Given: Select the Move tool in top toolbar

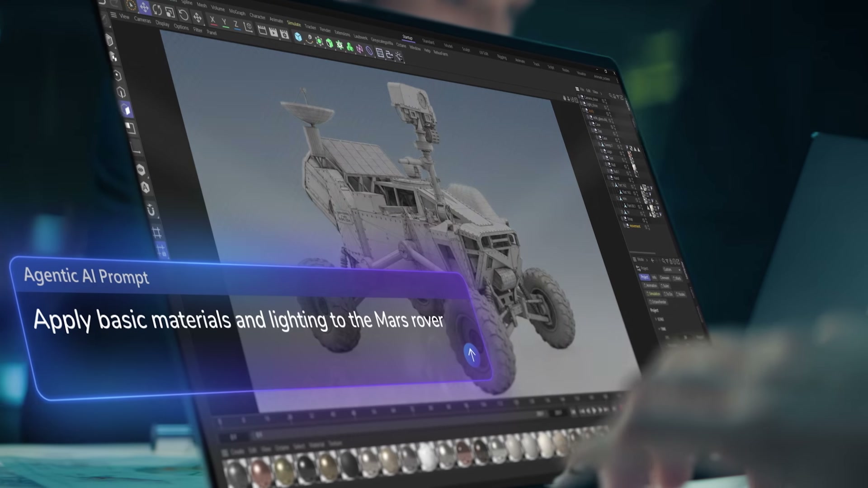Looking at the screenshot, I should pos(144,7).
